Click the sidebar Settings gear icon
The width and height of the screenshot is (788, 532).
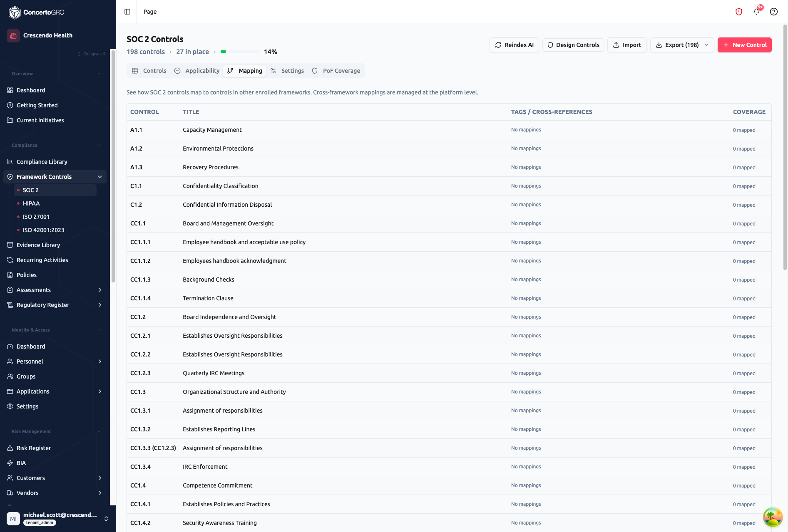10,406
